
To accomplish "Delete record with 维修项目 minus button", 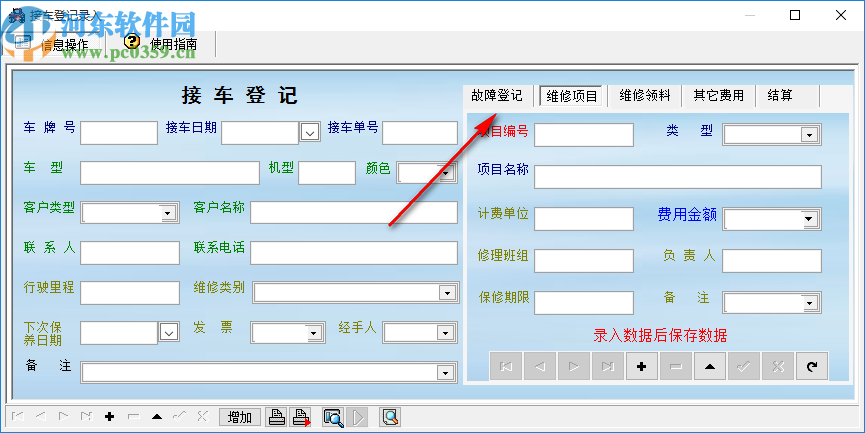I will [x=676, y=366].
